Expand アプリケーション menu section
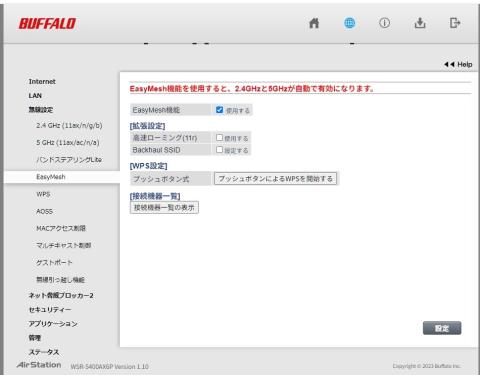The width and height of the screenshot is (480, 375). pos(53,324)
